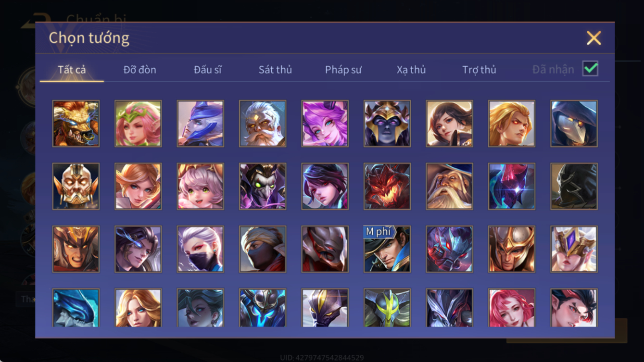Image resolution: width=644 pixels, height=362 pixels.
Task: Select the golden bull hero portrait
Action: click(x=76, y=124)
